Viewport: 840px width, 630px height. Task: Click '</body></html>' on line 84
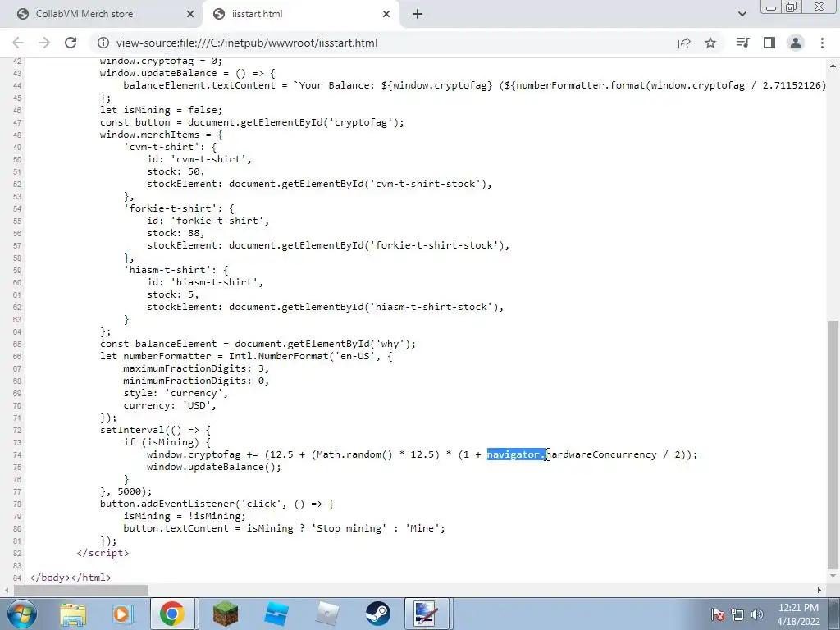[71, 577]
